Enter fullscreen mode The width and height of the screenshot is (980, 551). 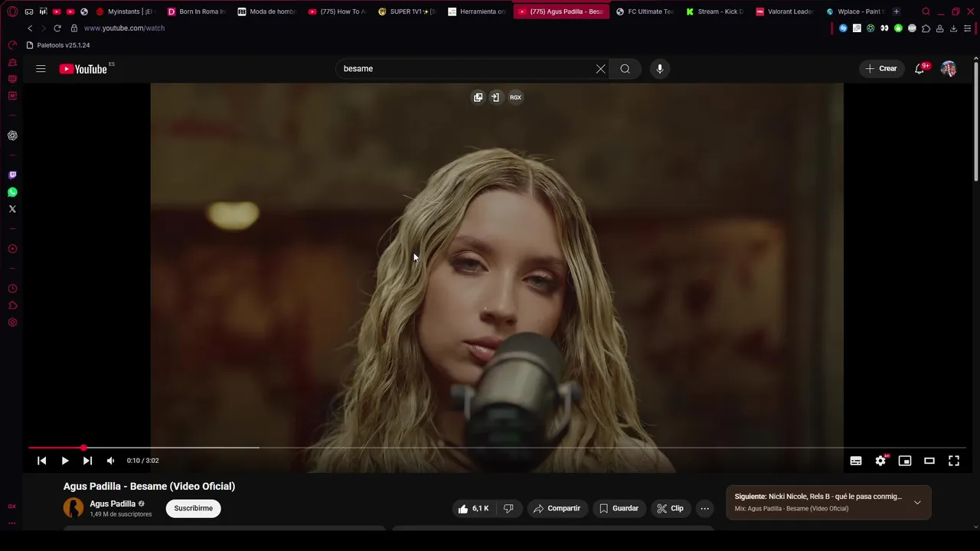tap(954, 461)
